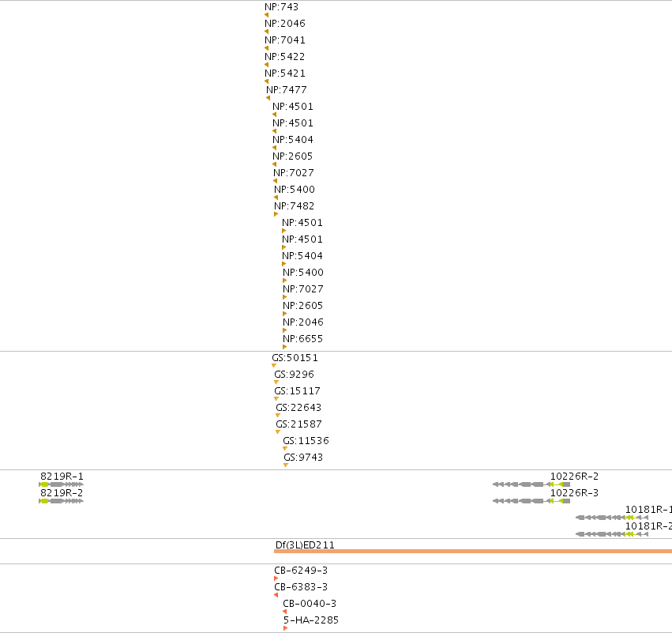Image resolution: width=672 pixels, height=633 pixels.
Task: Select the GS:15117 insertion triangle
Action: (276, 399)
